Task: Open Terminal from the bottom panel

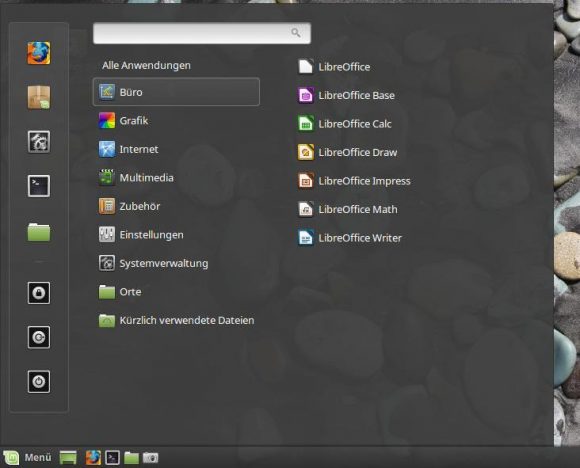Action: click(112, 458)
